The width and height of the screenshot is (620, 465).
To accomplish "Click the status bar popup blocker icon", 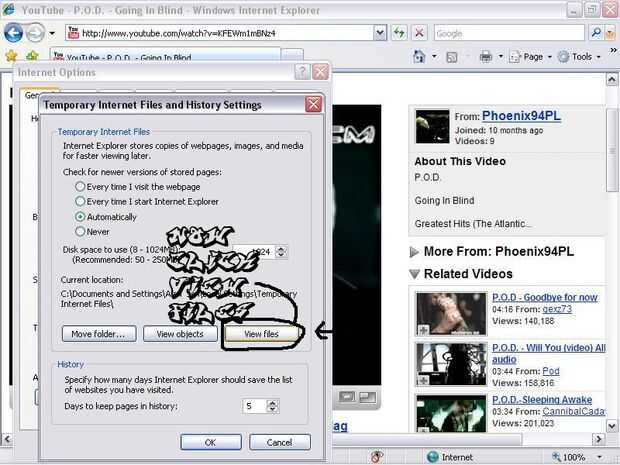I will coord(377,457).
